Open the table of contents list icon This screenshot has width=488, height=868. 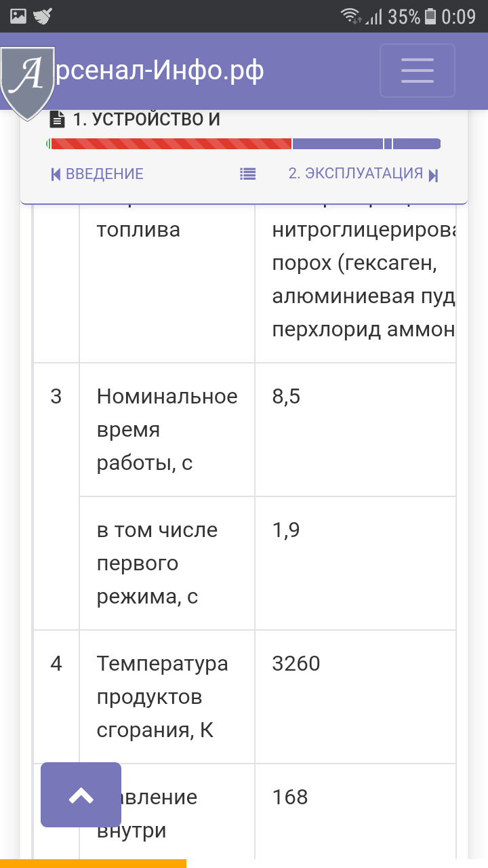point(247,174)
